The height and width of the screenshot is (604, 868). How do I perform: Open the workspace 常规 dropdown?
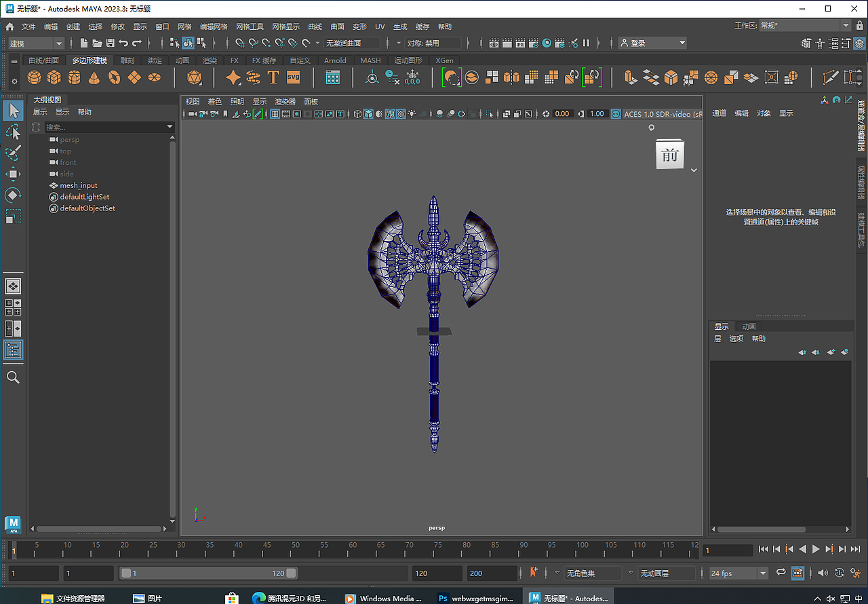[805, 26]
